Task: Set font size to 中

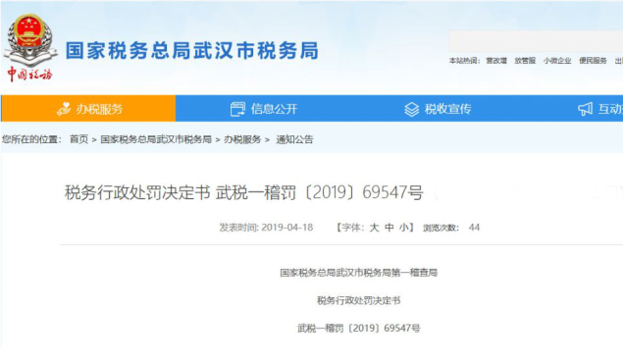Action: tap(390, 228)
